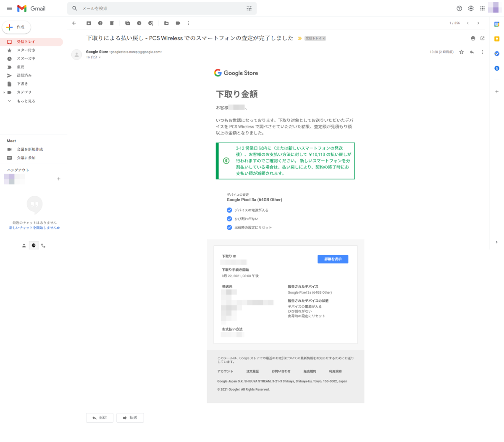The width and height of the screenshot is (504, 442).
Task: Open 注文履歴 footer link
Action: [252, 371]
